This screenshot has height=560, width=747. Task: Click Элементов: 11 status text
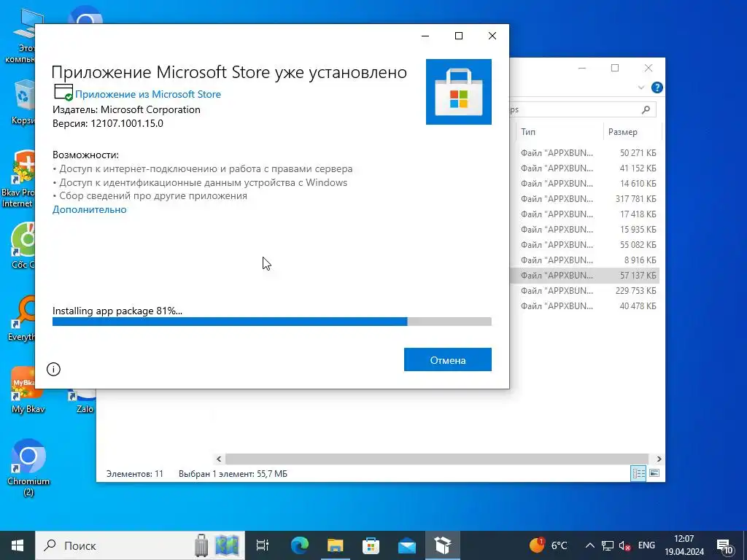135,474
